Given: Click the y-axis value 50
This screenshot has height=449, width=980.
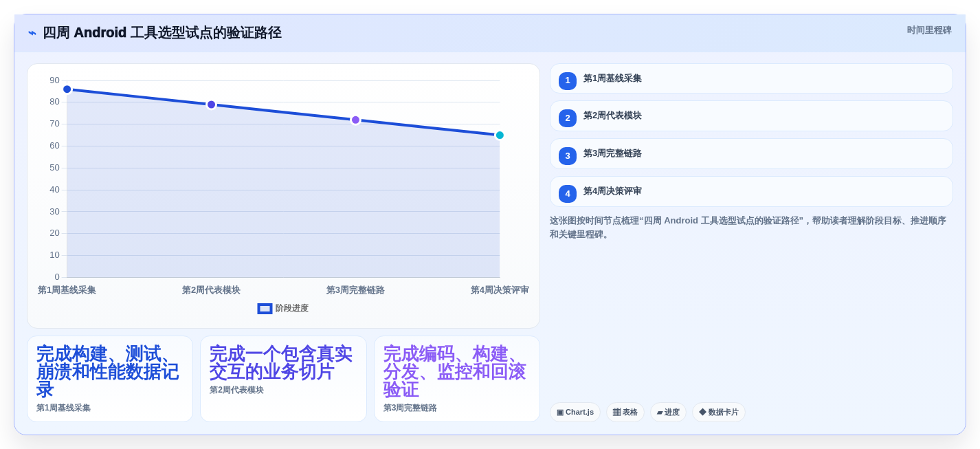Looking at the screenshot, I should tap(54, 168).
